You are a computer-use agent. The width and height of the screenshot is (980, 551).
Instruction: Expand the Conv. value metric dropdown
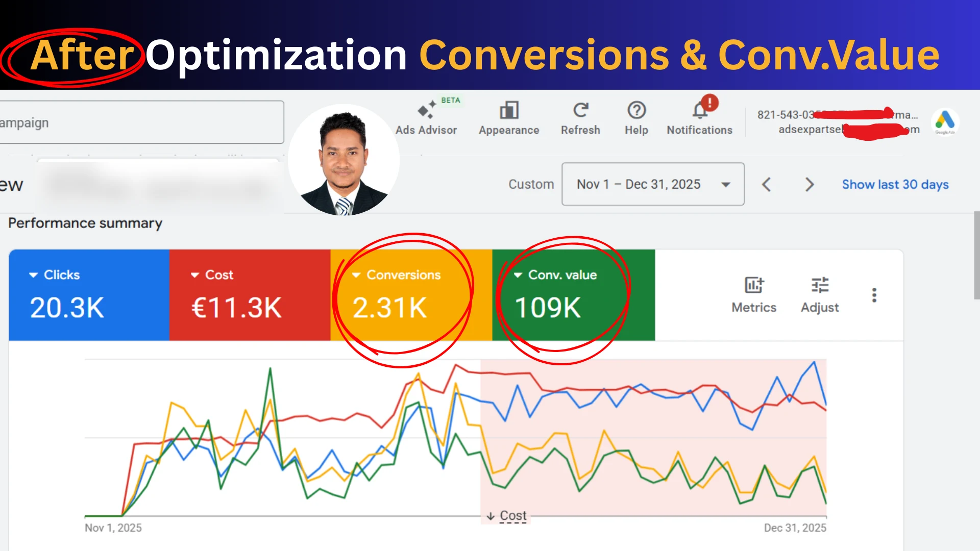point(518,275)
